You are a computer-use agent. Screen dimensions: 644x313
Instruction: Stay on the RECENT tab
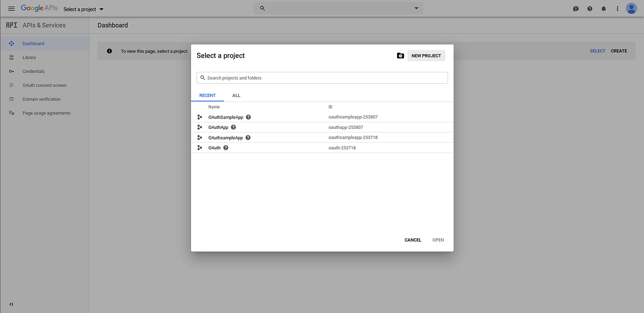[x=207, y=95]
